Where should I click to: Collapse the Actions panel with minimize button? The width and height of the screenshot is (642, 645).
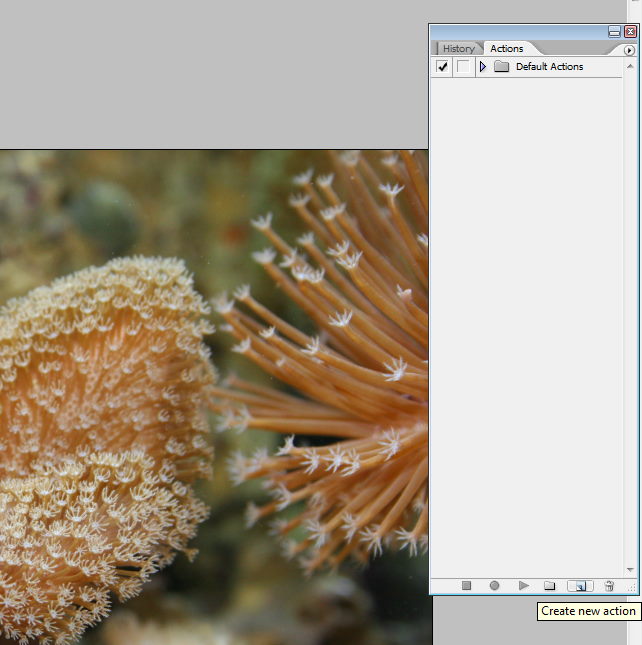[615, 32]
